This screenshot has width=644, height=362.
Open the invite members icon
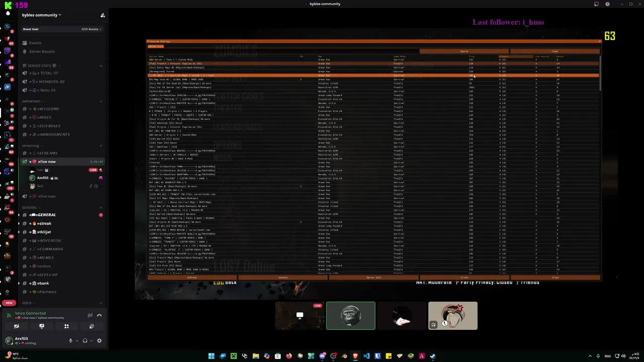(x=103, y=15)
